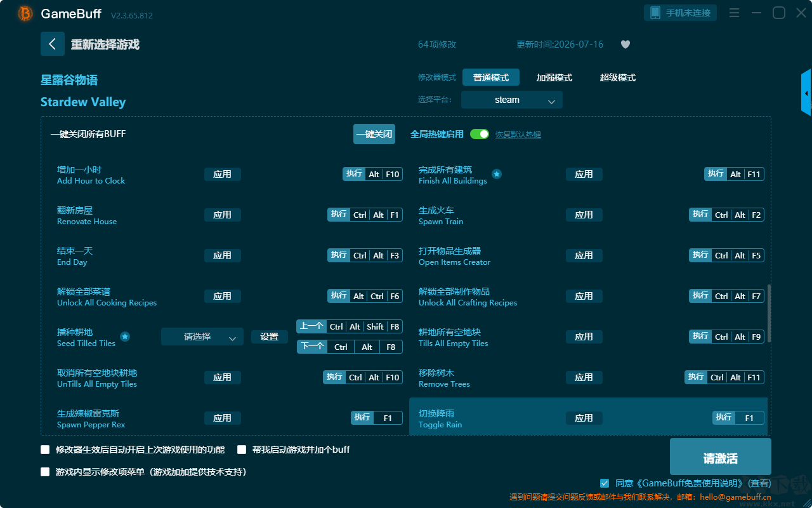812x508 pixels.
Task: Apply the End Day cheat
Action: tap(223, 255)
